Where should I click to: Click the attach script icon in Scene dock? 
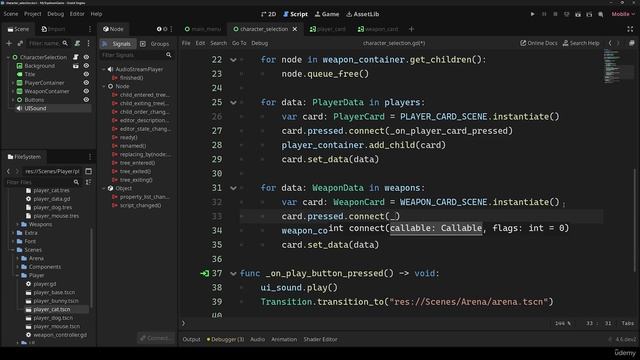coord(77,43)
